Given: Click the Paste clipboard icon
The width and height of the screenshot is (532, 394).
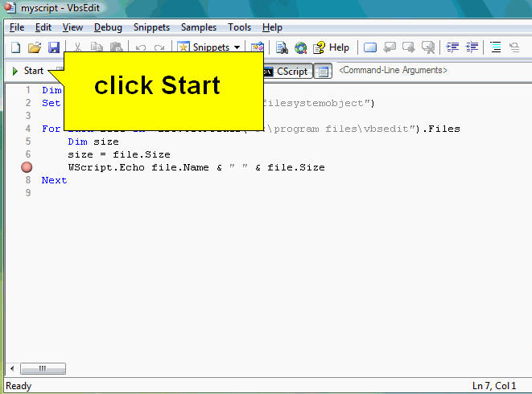Looking at the screenshot, I should (117, 47).
